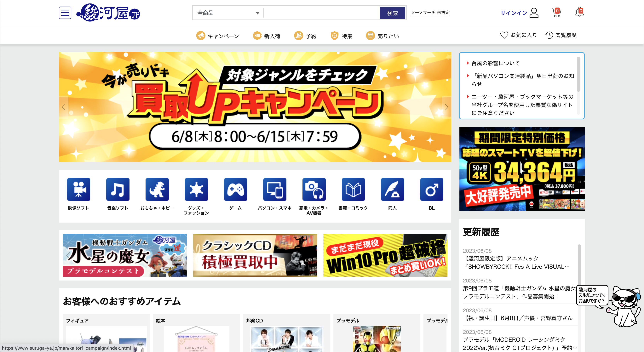
Task: Select the 映像ソフト category icon
Action: [x=78, y=189]
